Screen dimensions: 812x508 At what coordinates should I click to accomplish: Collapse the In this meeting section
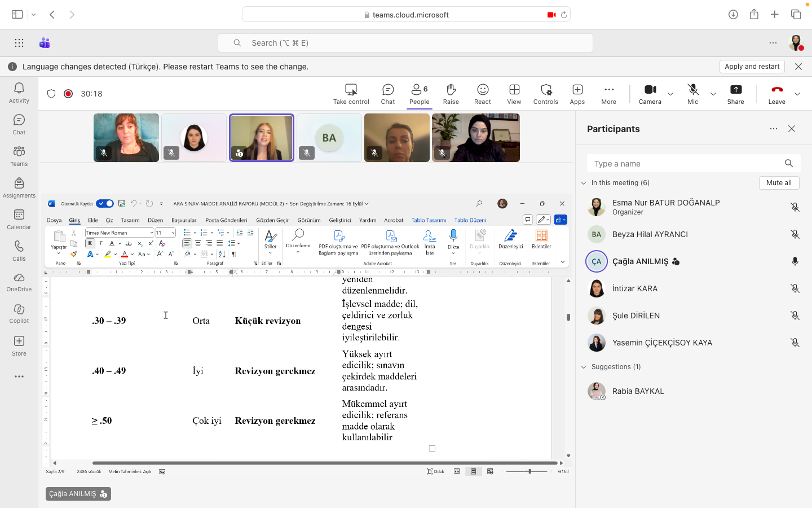584,183
